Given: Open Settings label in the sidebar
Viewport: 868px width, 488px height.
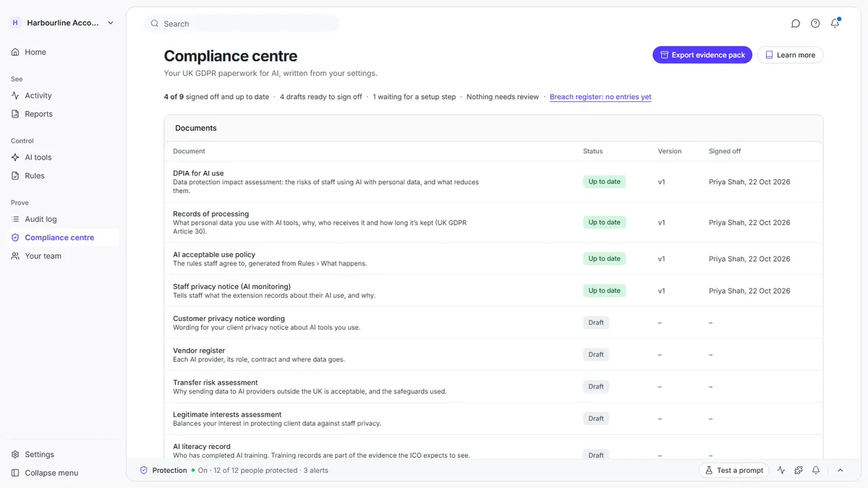Looking at the screenshot, I should click(40, 455).
